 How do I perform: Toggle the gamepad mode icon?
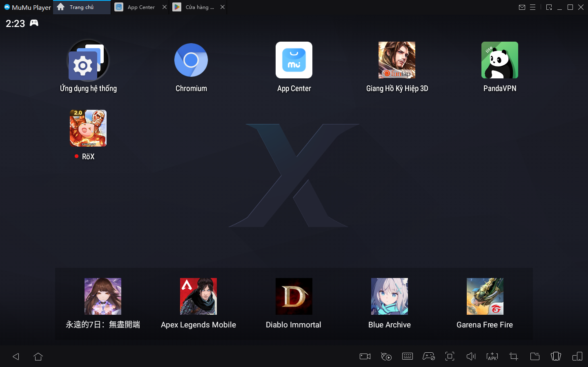(428, 356)
